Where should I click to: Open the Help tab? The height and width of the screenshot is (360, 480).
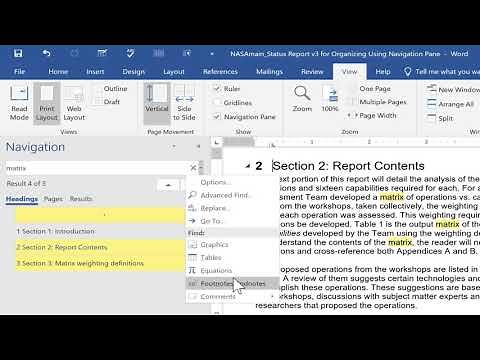point(383,72)
